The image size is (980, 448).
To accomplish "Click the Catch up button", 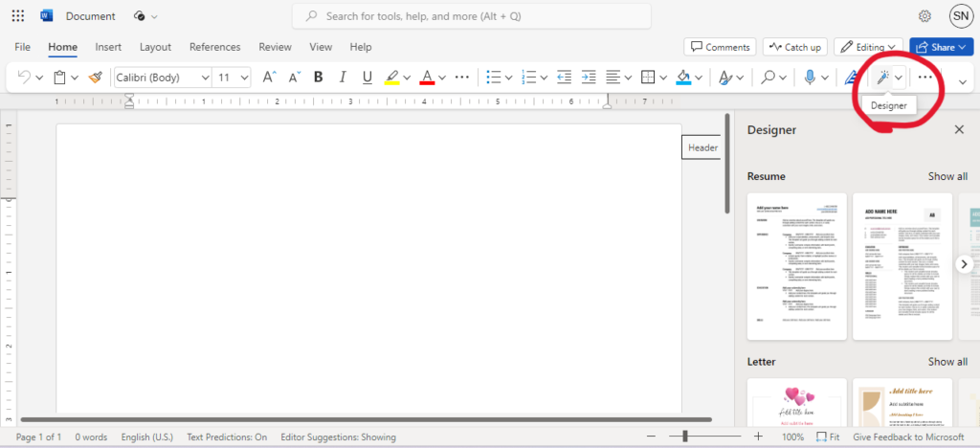I will click(x=795, y=47).
